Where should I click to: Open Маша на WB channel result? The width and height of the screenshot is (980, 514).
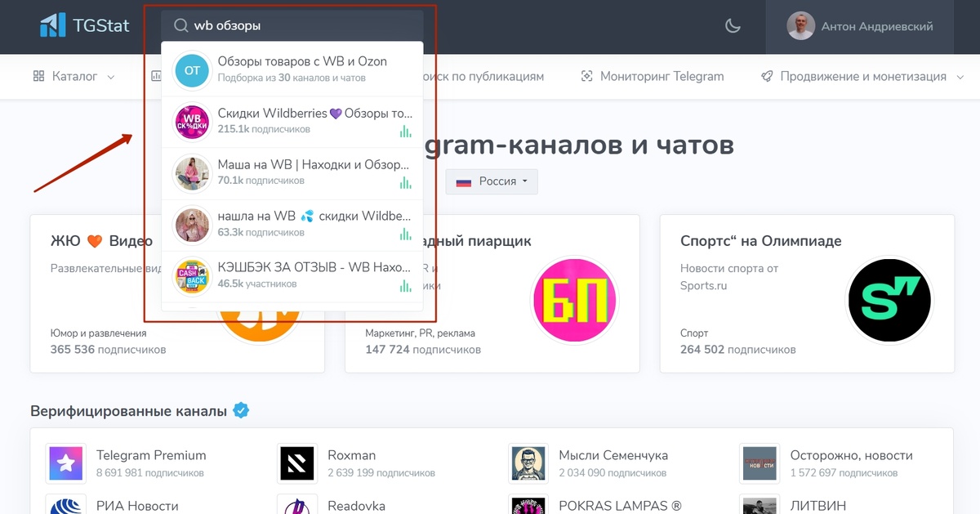point(292,172)
